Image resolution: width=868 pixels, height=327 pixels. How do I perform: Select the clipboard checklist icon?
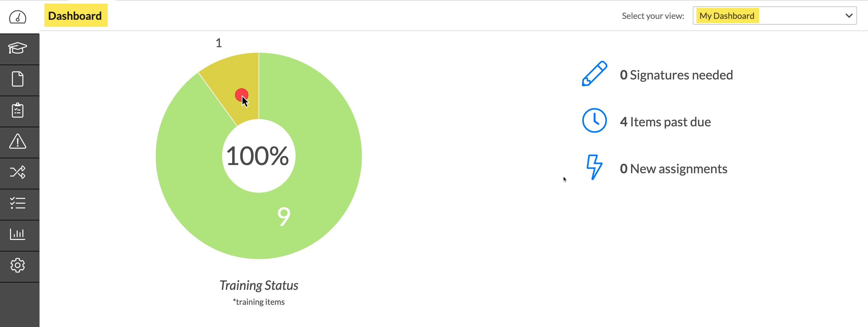(18, 110)
